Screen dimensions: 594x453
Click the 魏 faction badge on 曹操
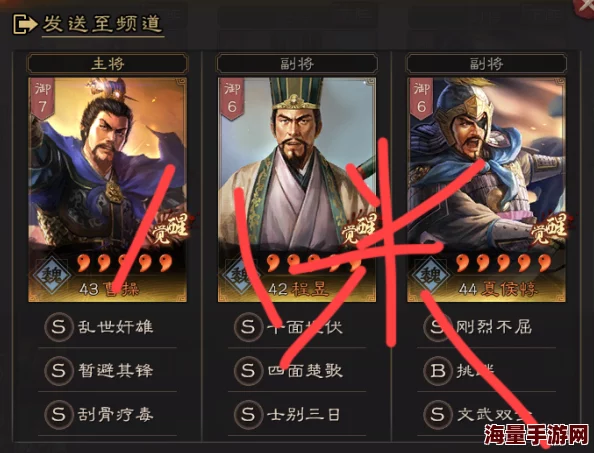pyautogui.click(x=52, y=274)
